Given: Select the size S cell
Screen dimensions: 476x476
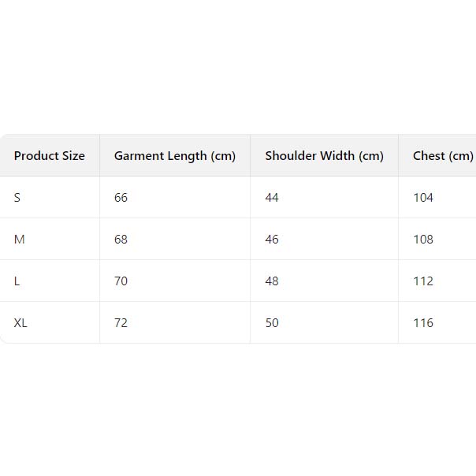Looking at the screenshot, I should [x=17, y=198].
